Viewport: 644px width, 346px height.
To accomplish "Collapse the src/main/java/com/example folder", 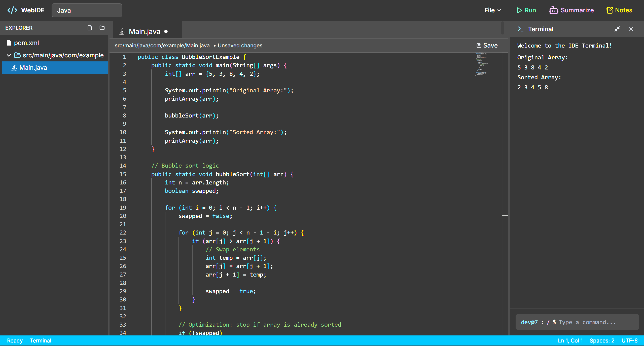I will click(9, 55).
